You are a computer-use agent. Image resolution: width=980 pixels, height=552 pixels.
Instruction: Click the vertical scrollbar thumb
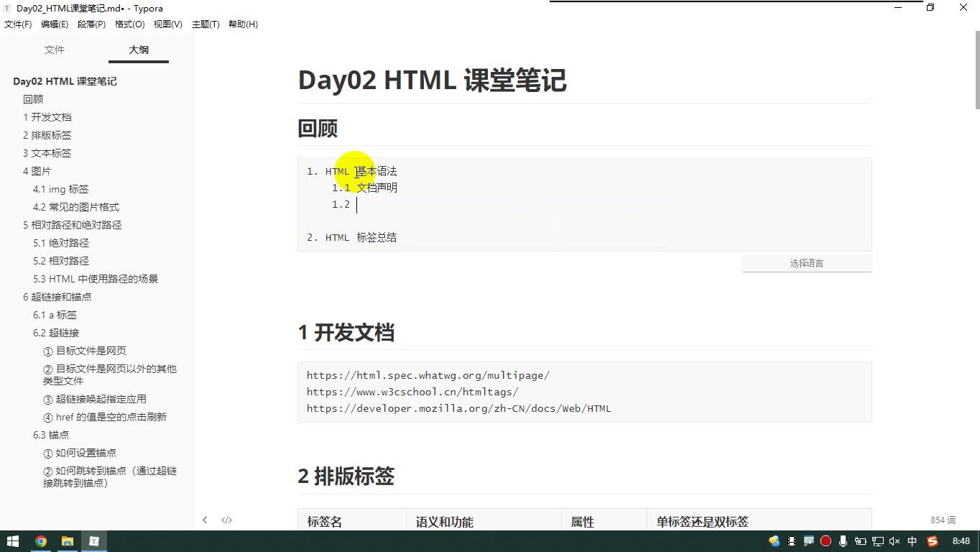pyautogui.click(x=976, y=70)
